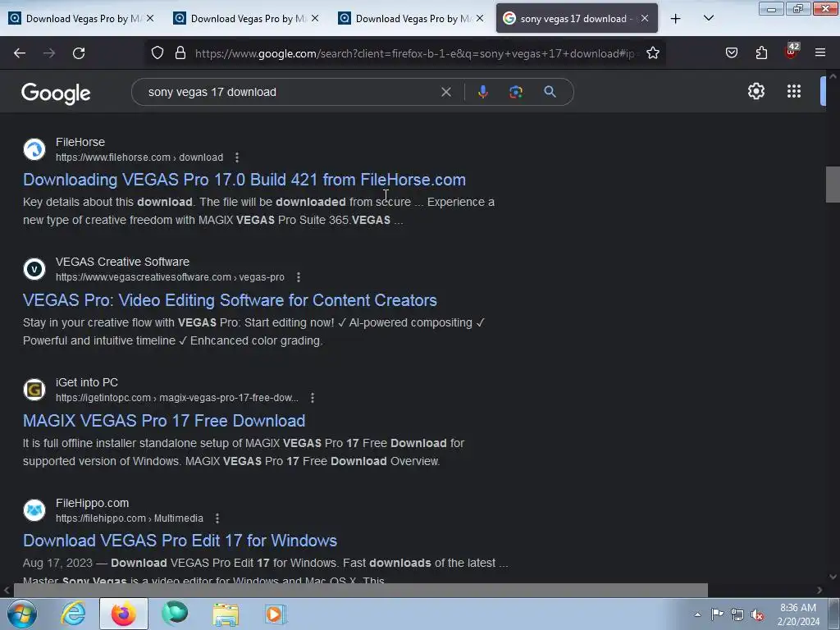Click the igetintopc.com URL breadcrumb
840x630 pixels.
[177, 398]
